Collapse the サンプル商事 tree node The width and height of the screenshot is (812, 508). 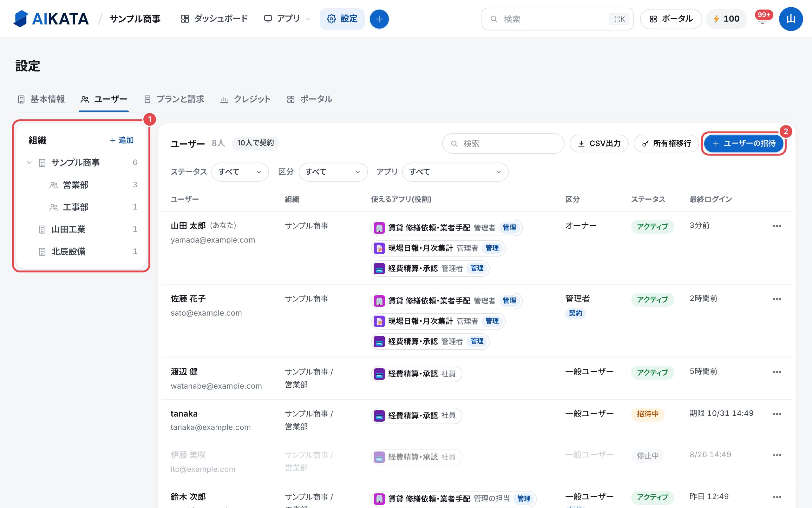coord(29,163)
